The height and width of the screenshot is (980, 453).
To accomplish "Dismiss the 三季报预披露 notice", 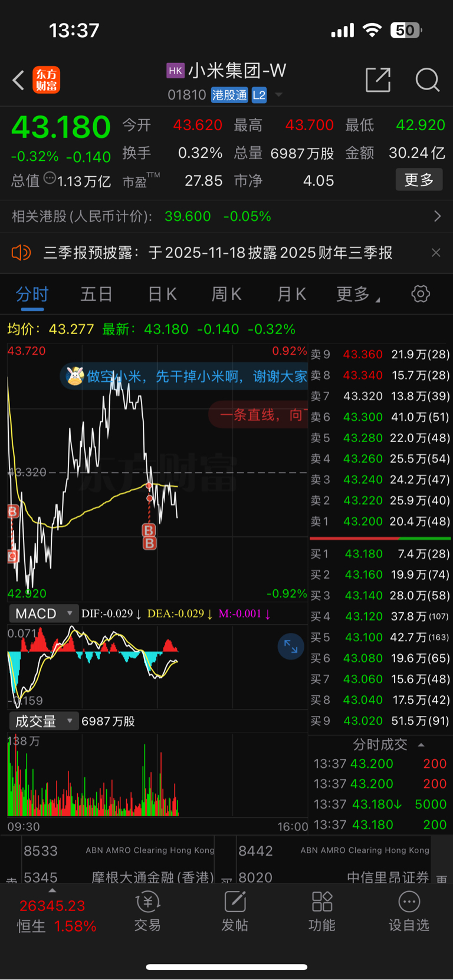I will 436,253.
